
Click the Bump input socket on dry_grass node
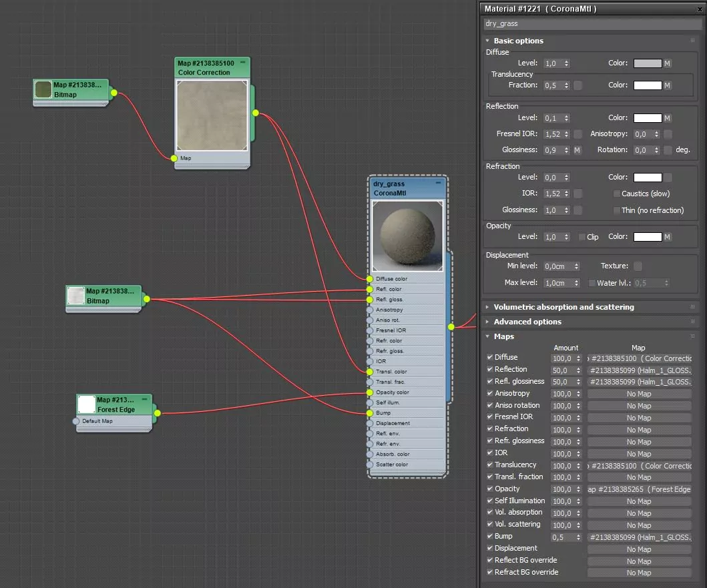point(370,413)
